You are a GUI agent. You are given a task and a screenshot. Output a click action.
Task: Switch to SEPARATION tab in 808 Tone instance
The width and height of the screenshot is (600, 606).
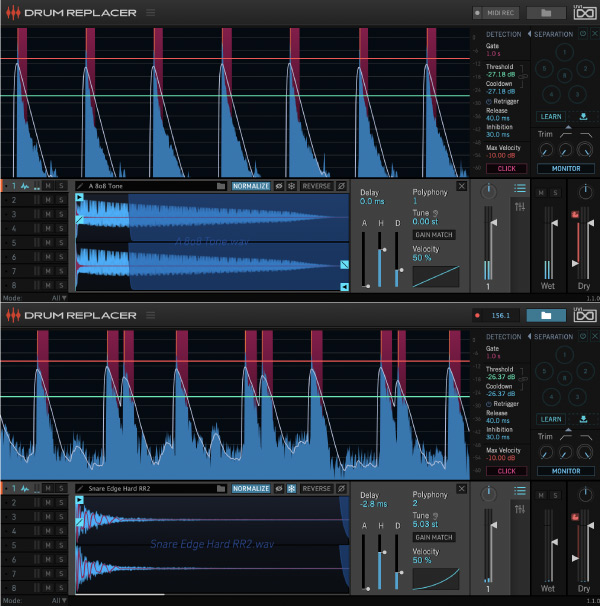tap(553, 34)
